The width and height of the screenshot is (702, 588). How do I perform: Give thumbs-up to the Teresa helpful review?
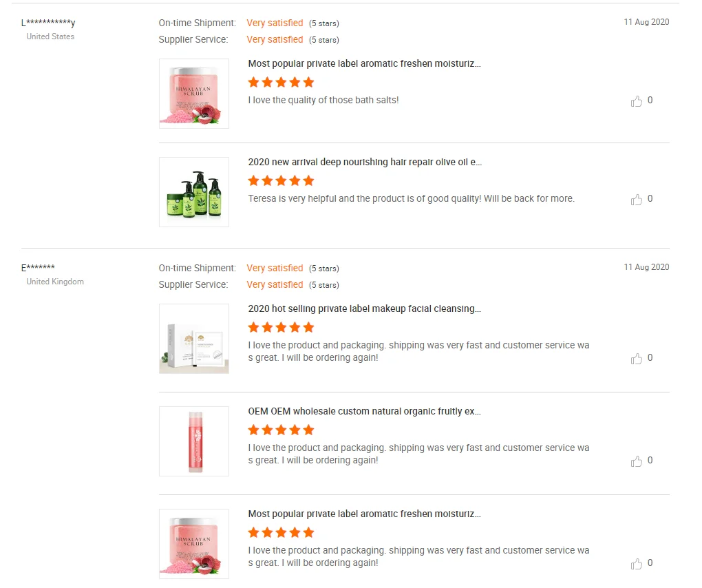(637, 200)
